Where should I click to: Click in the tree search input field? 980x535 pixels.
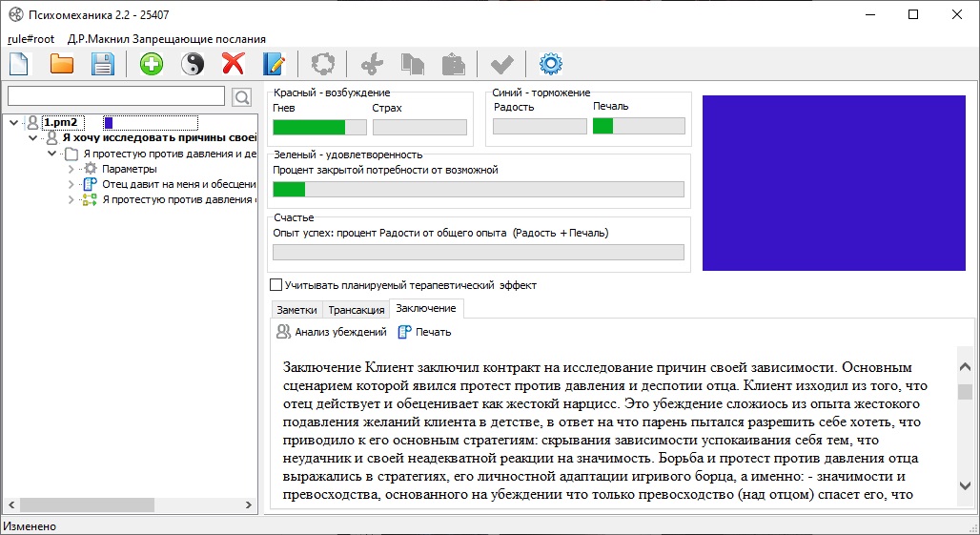tap(115, 96)
